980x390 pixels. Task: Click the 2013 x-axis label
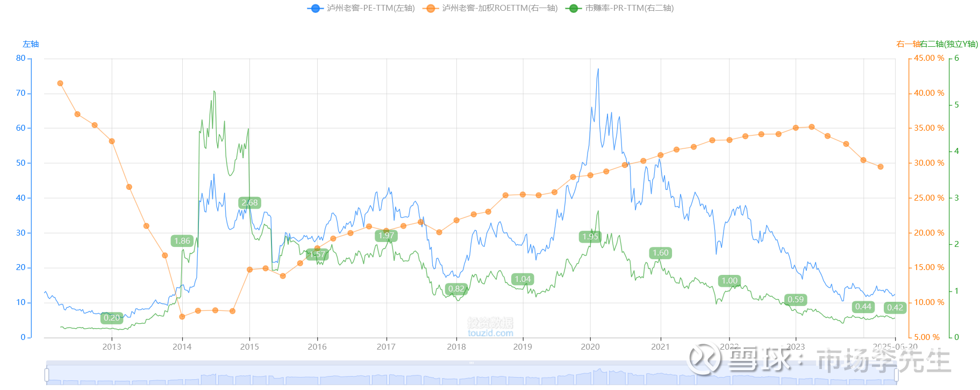pos(112,347)
